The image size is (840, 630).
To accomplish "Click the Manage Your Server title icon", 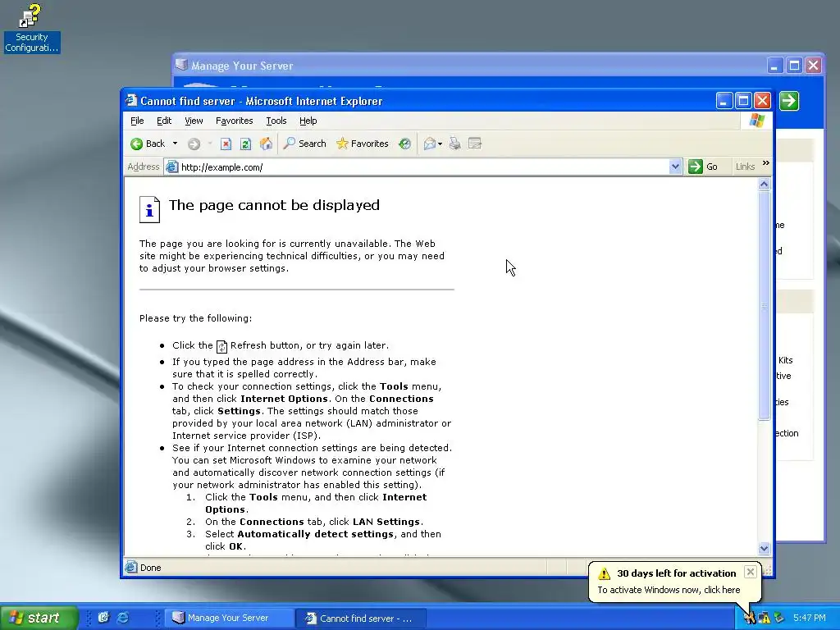I will tap(182, 65).
